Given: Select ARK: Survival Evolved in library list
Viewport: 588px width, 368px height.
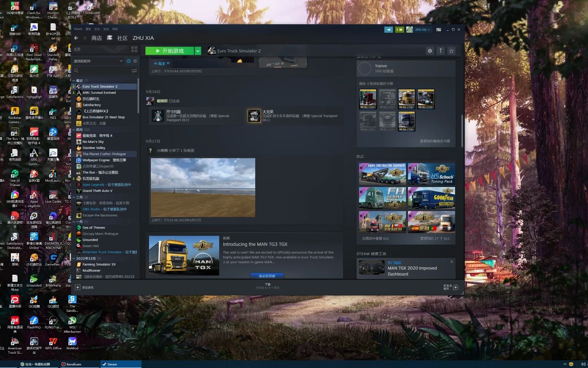Looking at the screenshot, I should [x=99, y=93].
